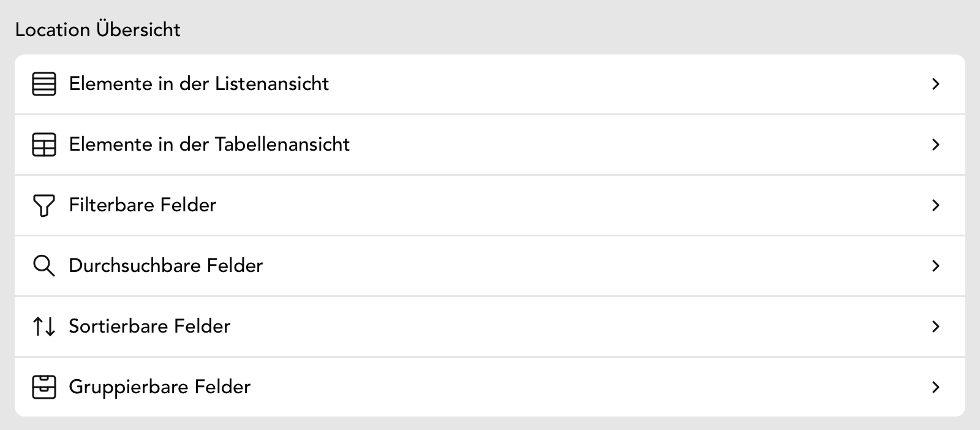Click the magnifier icon for Durchsuchbare Felder
Image resolution: width=980 pixels, height=430 pixels.
tap(43, 266)
